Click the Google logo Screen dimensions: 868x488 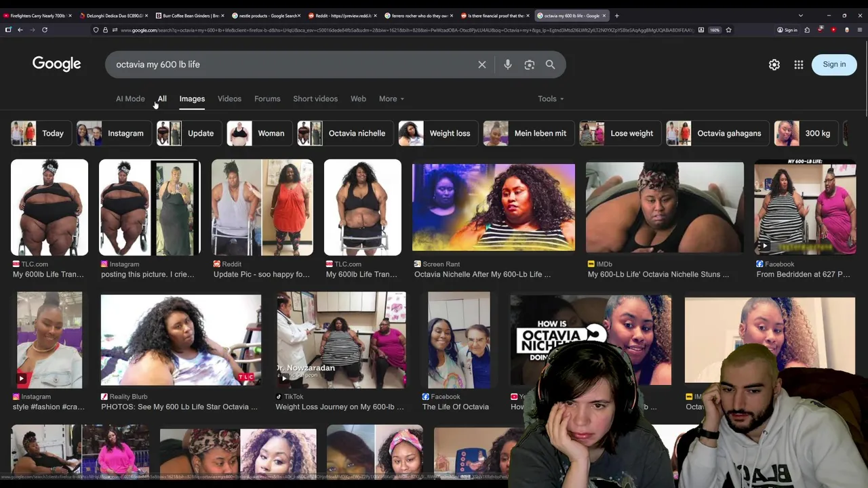pos(56,64)
